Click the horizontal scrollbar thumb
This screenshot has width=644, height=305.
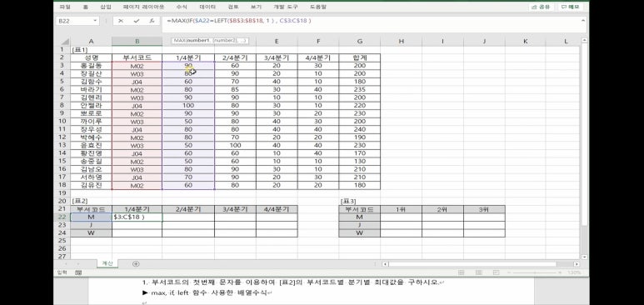pos(472,264)
